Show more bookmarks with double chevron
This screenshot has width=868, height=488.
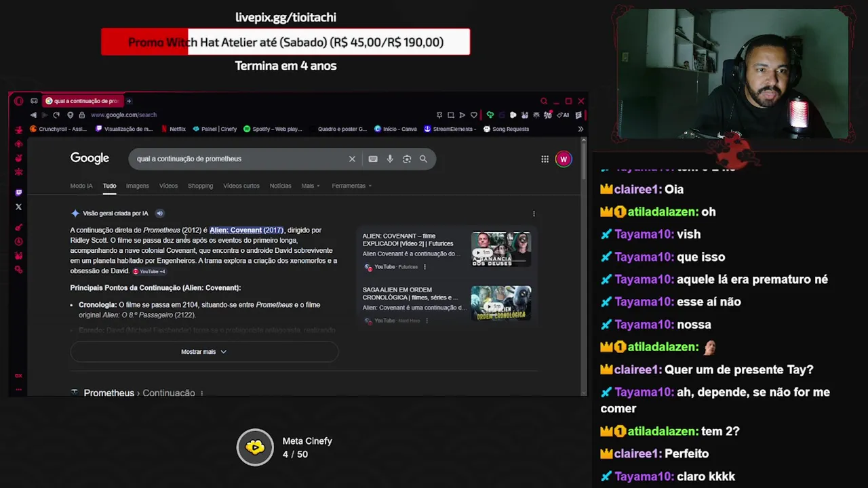[x=580, y=129]
